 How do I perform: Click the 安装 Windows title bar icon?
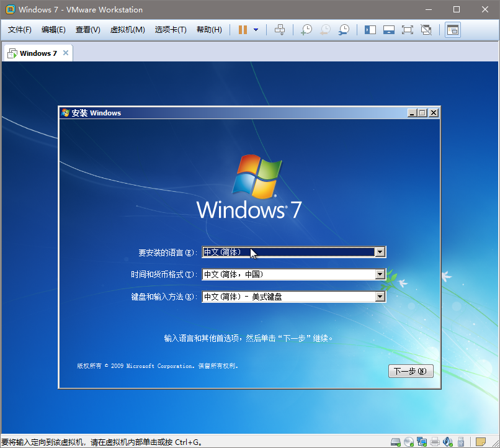65,113
